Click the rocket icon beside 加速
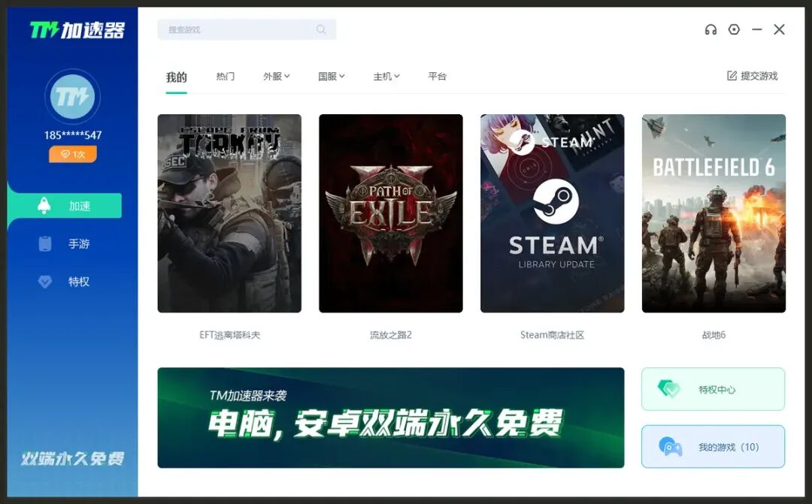 (44, 205)
